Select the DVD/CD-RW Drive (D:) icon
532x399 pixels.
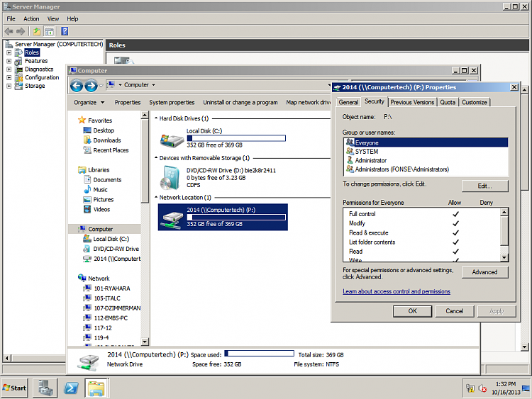click(170, 178)
